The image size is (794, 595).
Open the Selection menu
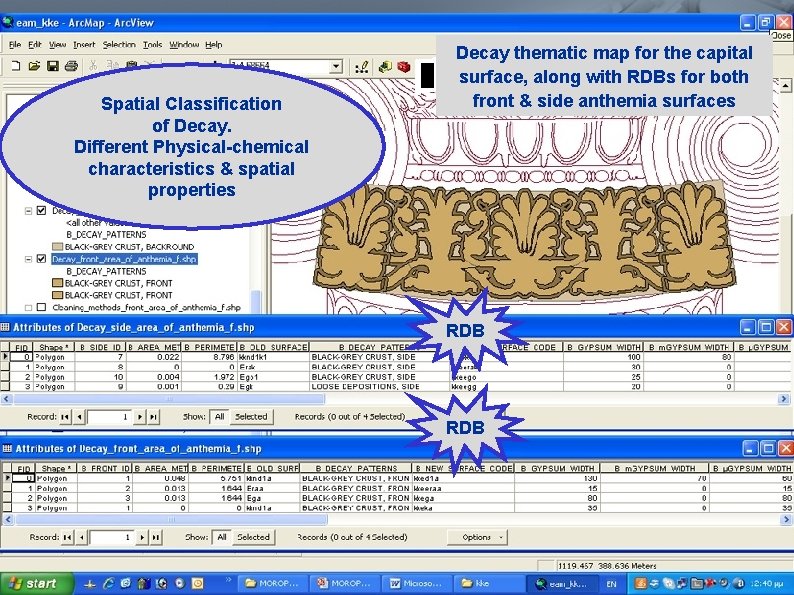pyautogui.click(x=119, y=45)
